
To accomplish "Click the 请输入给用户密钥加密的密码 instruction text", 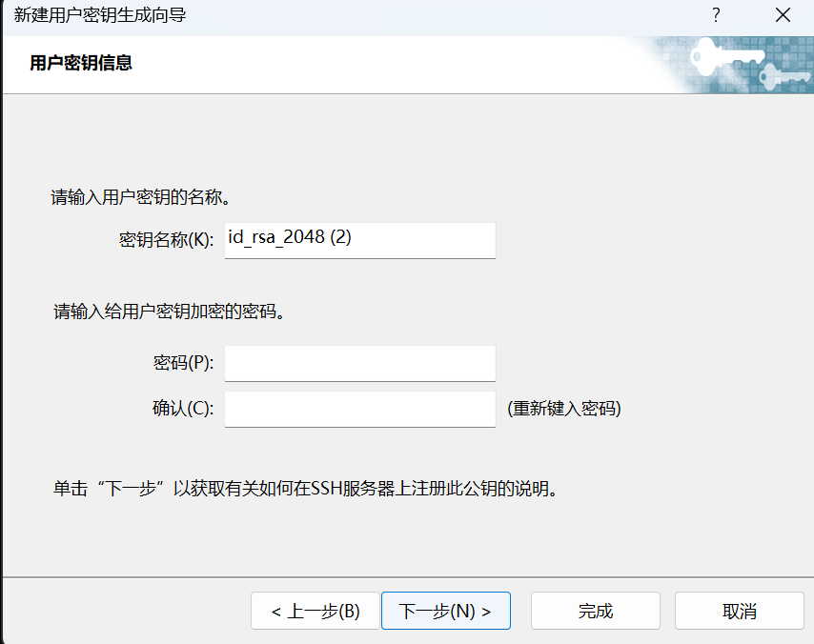I will [x=169, y=312].
